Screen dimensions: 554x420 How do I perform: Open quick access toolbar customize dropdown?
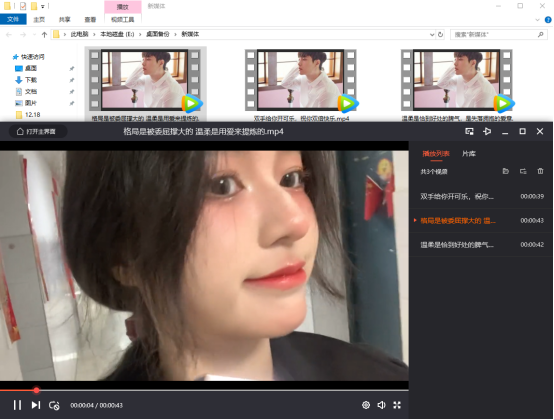tap(42, 6)
